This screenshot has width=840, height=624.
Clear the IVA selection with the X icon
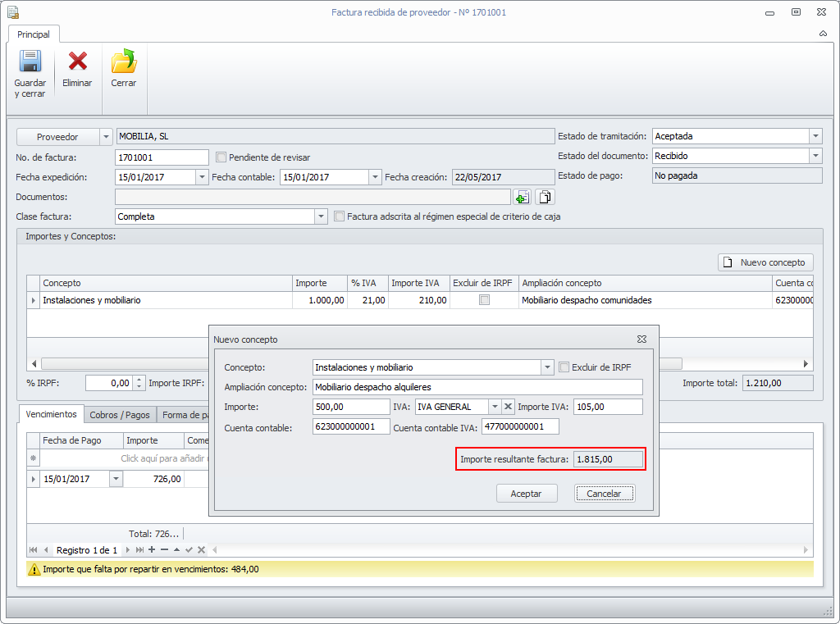pos(508,407)
